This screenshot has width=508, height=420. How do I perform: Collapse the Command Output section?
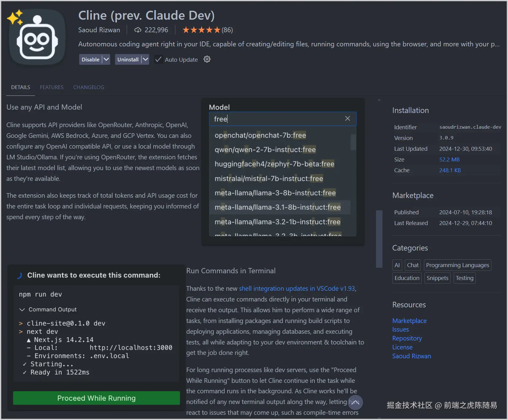pyautogui.click(x=22, y=309)
